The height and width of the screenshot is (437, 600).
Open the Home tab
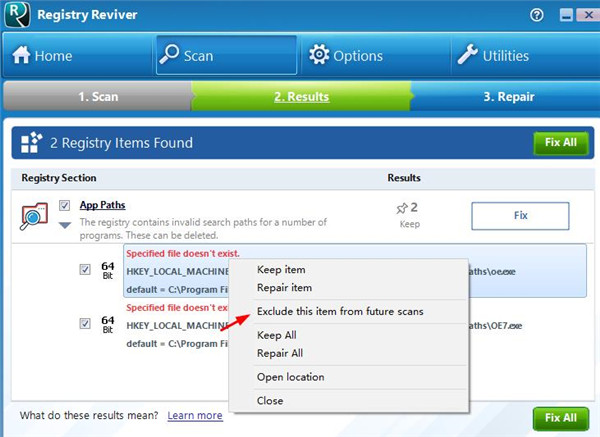coord(78,55)
